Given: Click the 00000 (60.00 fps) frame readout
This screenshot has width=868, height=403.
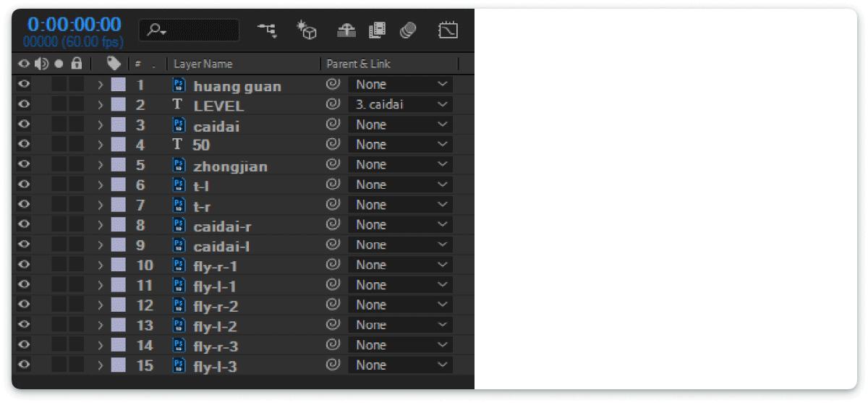Looking at the screenshot, I should 73,42.
